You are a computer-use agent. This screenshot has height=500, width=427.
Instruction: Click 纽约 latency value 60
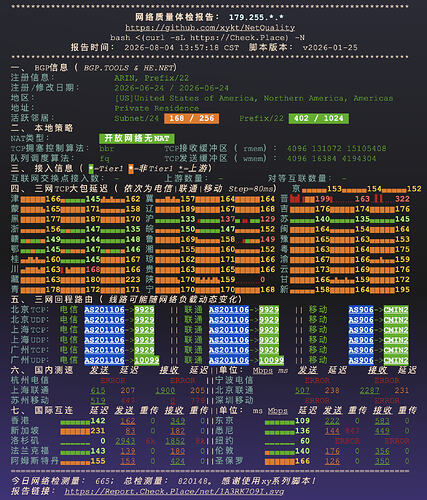(x=305, y=441)
